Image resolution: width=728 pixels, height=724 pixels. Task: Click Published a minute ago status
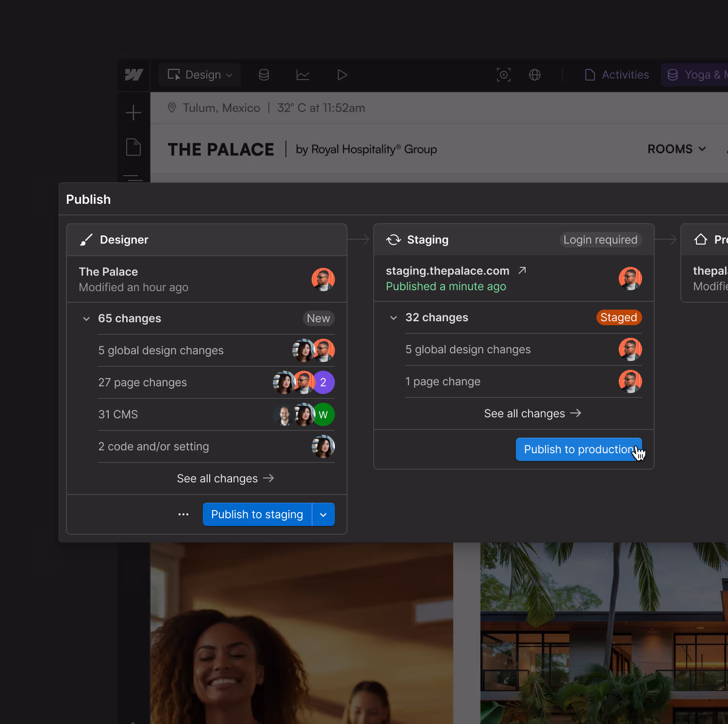446,286
